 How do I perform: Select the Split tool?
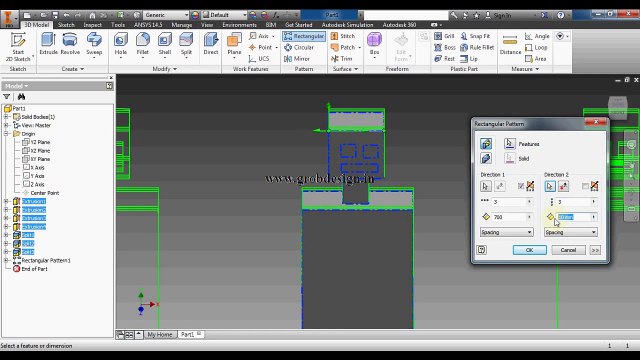pos(186,44)
